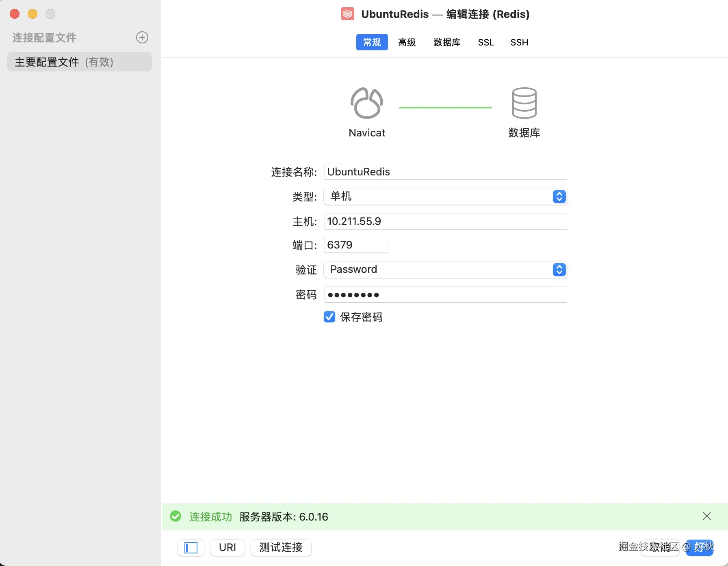Switch to the 高级 tab
Screen dimensions: 728x566
[x=407, y=42]
